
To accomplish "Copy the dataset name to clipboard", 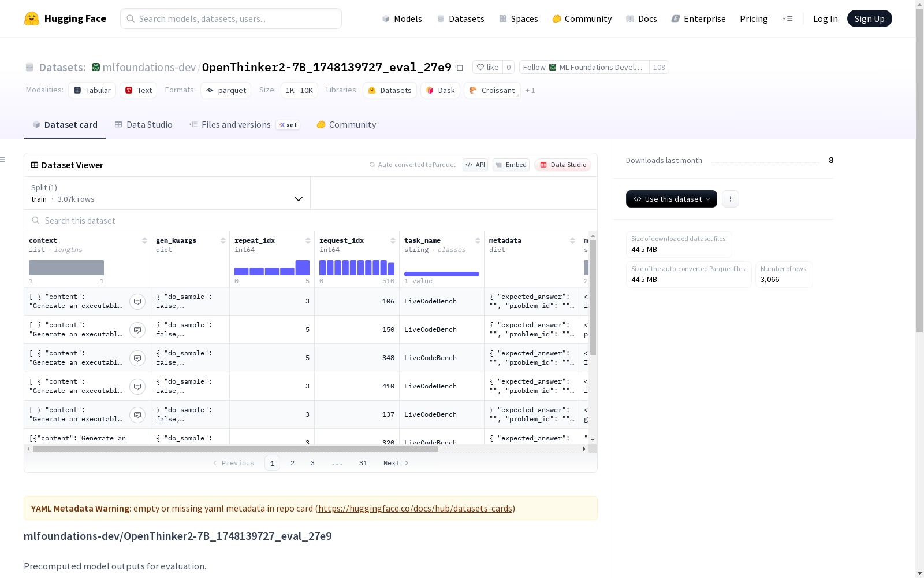I will (459, 67).
